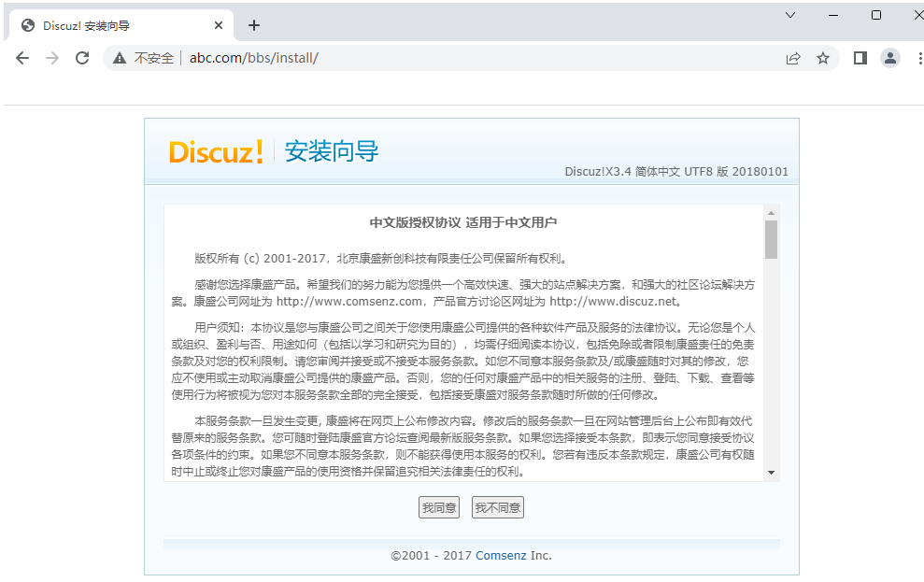Click the browser forward arrow
The width and height of the screenshot is (924, 582).
point(52,58)
